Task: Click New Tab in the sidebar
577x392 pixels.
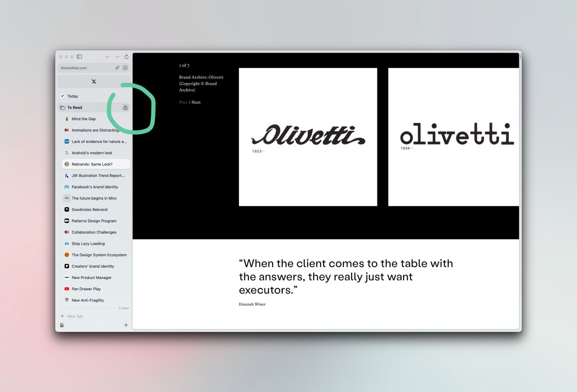Action: point(94,316)
